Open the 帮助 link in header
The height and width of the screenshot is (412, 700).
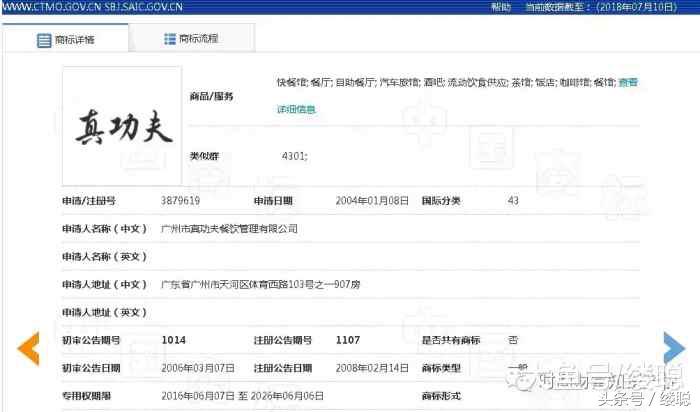coord(501,7)
